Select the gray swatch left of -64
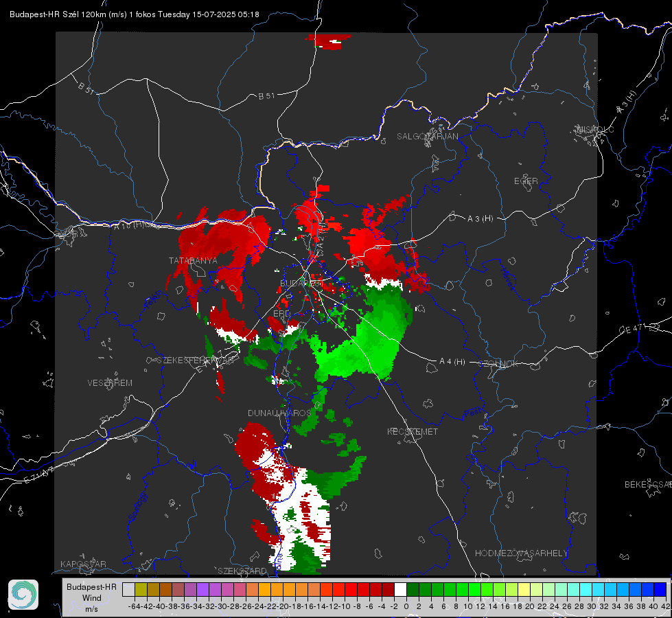The image size is (672, 618). tap(128, 589)
